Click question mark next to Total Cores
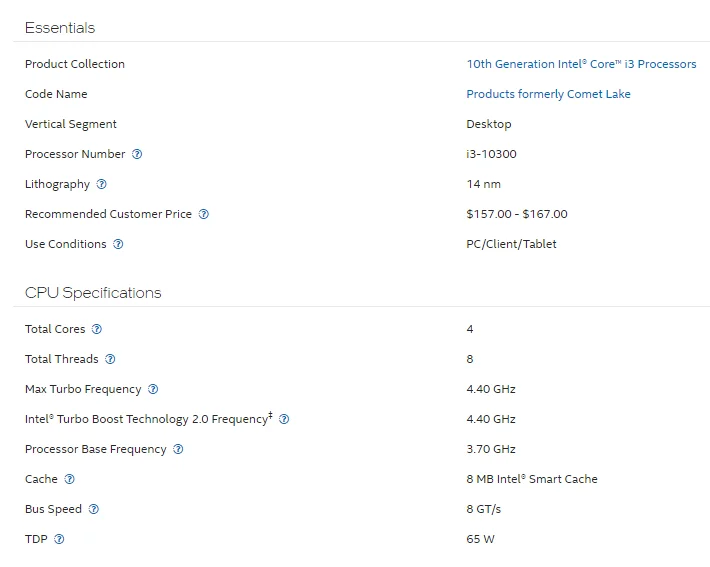The image size is (710, 567). click(x=97, y=329)
